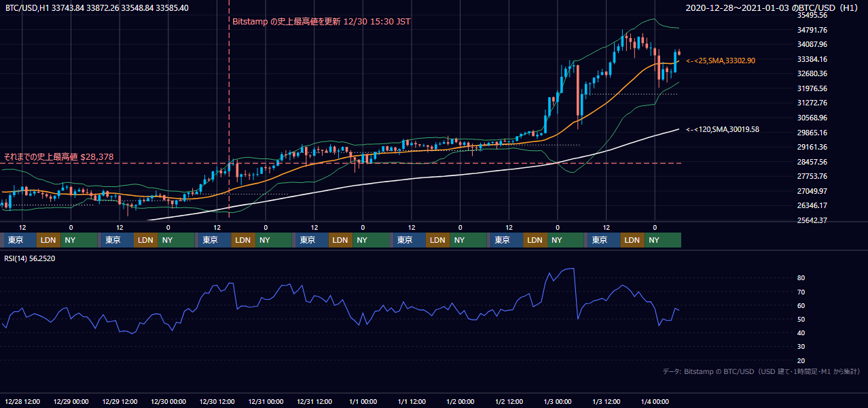The image size is (868, 408).
Task: Click the 12/30 00:00 date label
Action: click(169, 402)
